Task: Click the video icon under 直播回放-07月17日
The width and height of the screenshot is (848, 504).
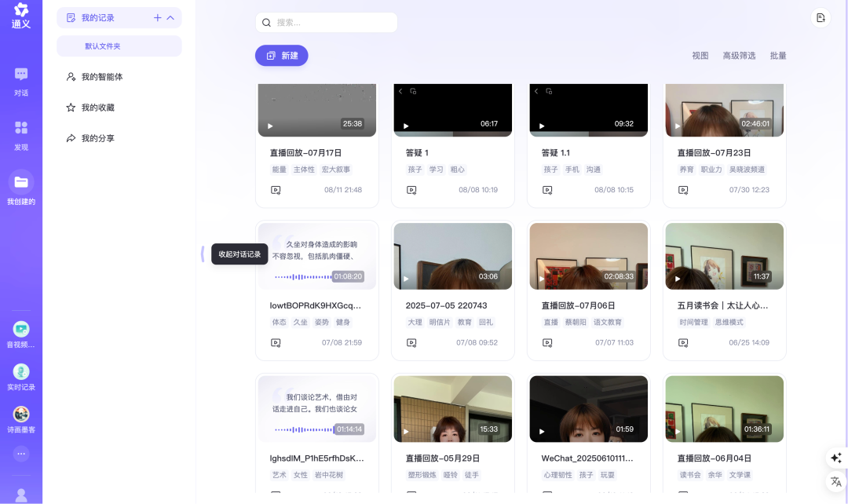Action: pos(276,190)
